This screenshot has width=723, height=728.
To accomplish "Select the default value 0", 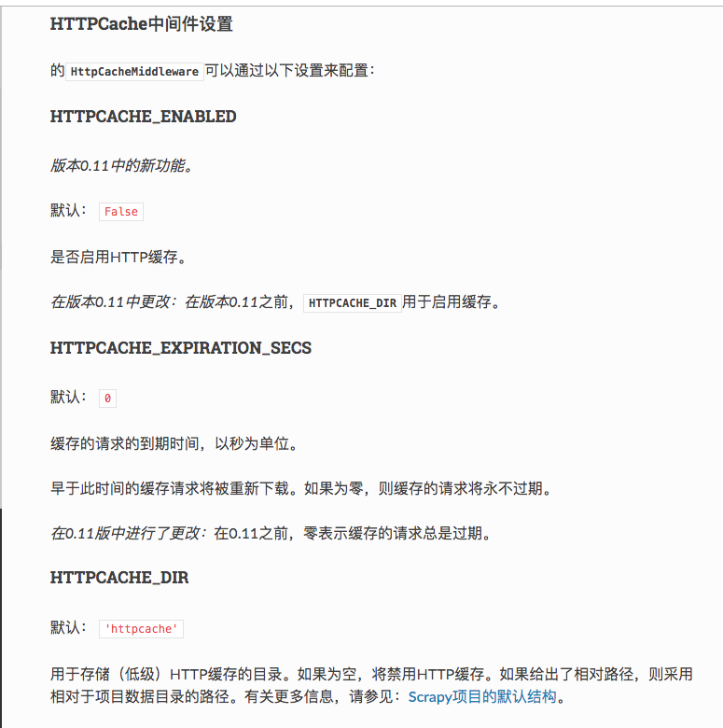I will coord(107,399).
